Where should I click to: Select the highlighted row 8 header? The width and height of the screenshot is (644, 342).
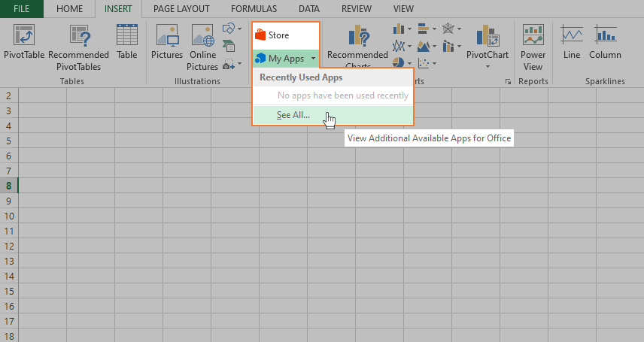8,186
